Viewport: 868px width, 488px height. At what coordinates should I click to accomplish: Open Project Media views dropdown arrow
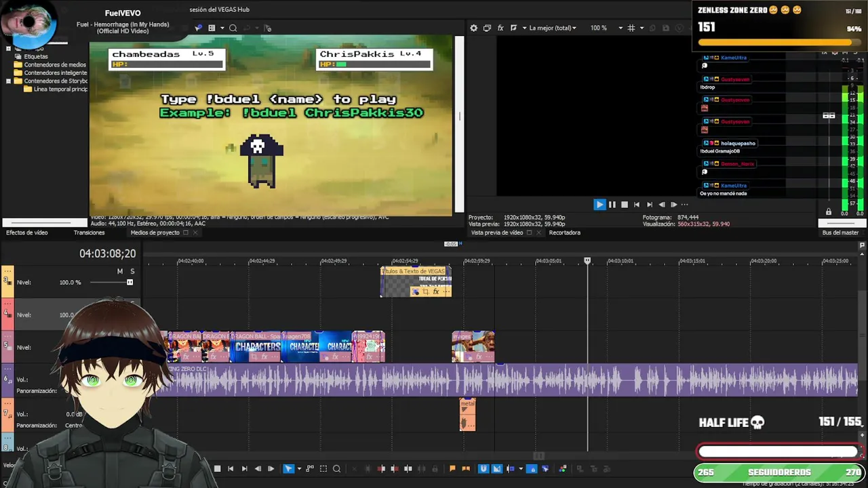click(x=221, y=28)
